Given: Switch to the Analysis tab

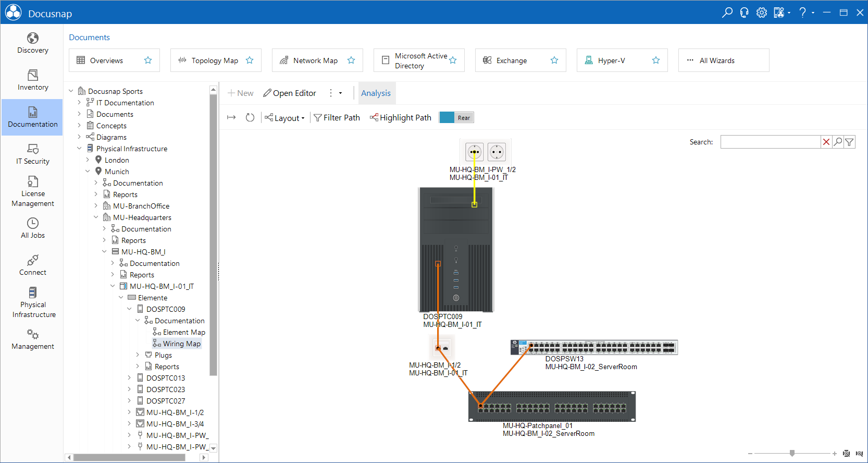Looking at the screenshot, I should [x=376, y=93].
